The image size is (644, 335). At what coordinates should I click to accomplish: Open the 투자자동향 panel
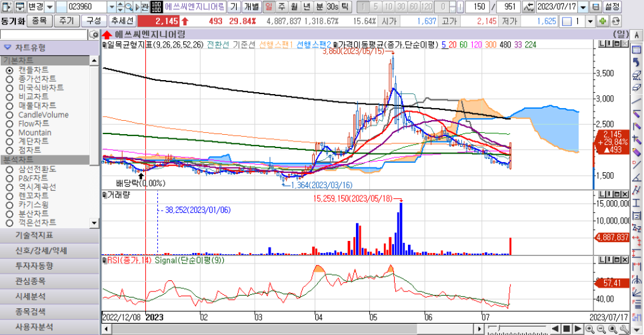(50, 266)
